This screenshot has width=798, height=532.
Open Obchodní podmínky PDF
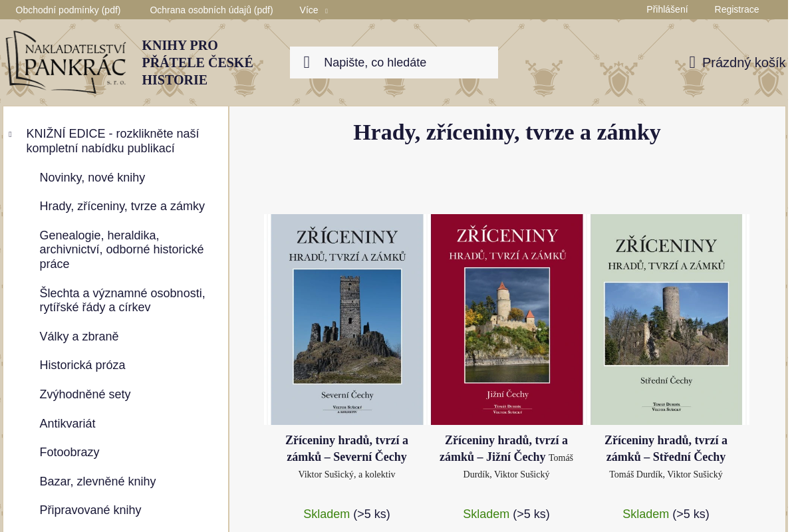coord(68,9)
